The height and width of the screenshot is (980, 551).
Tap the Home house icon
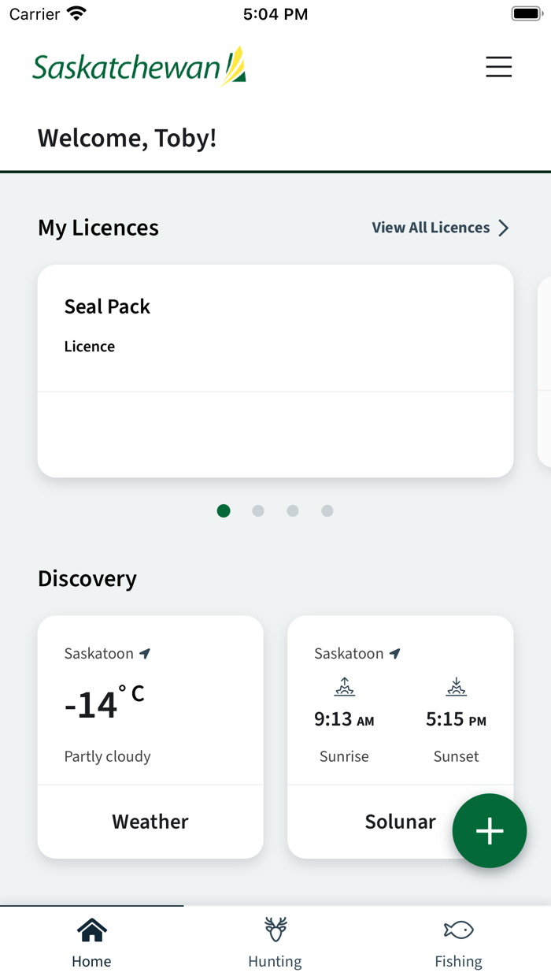coord(92,930)
